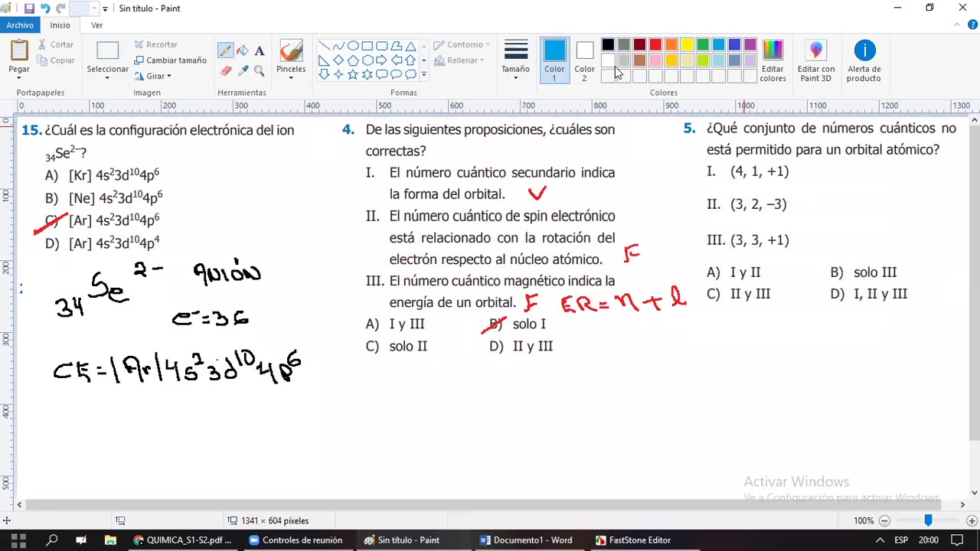Expand the Formas shapes gallery

point(424,74)
